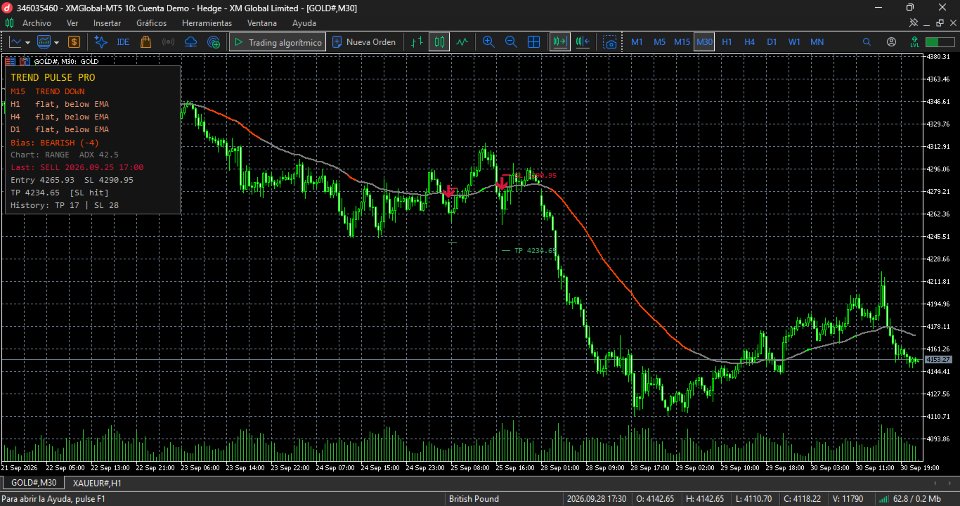Image resolution: width=960 pixels, height=506 pixels.
Task: Open the Herramientas menu
Action: click(x=207, y=23)
